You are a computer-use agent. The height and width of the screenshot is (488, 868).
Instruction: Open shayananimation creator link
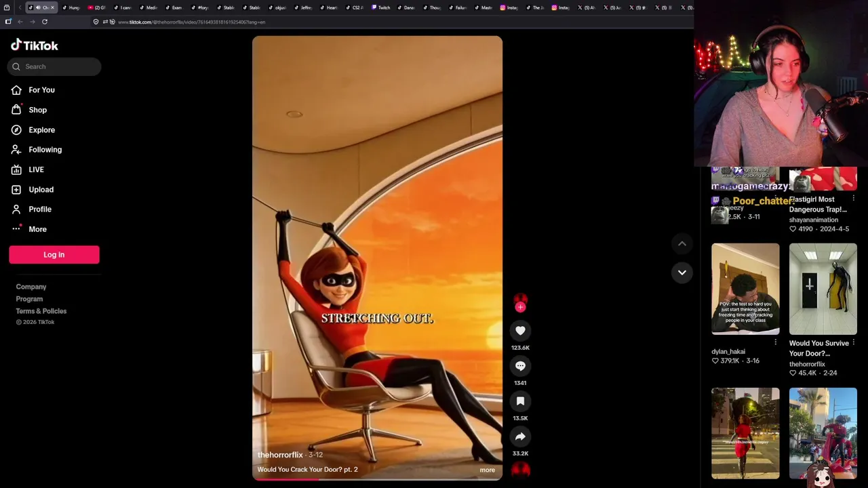pyautogui.click(x=813, y=220)
